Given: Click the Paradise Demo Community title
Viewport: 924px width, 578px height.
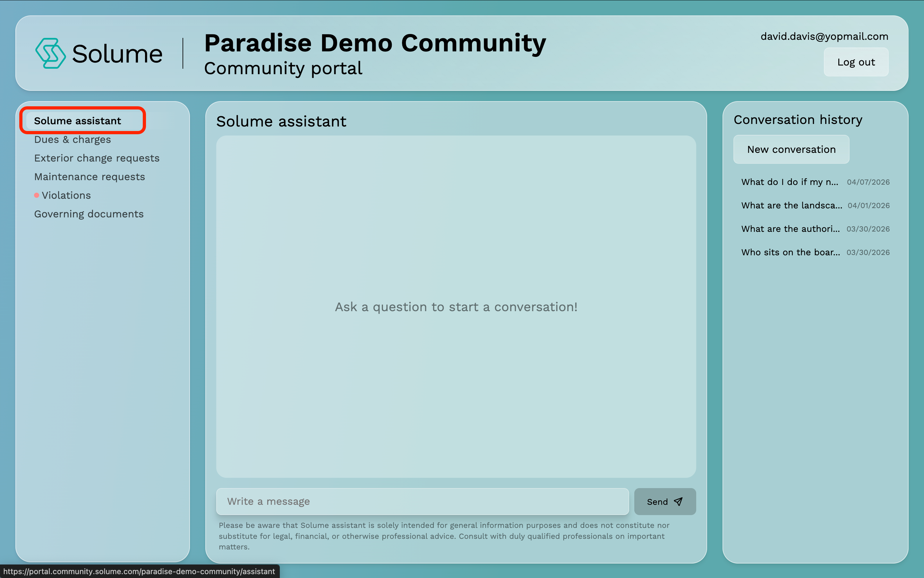Looking at the screenshot, I should (x=375, y=43).
